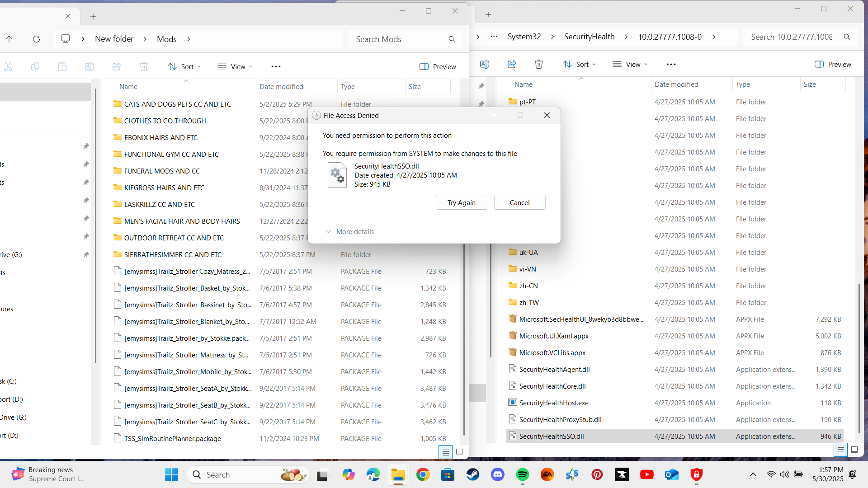Screen dimensions: 868x488
Task: Open Pinterest from taskbar
Action: pos(597,474)
